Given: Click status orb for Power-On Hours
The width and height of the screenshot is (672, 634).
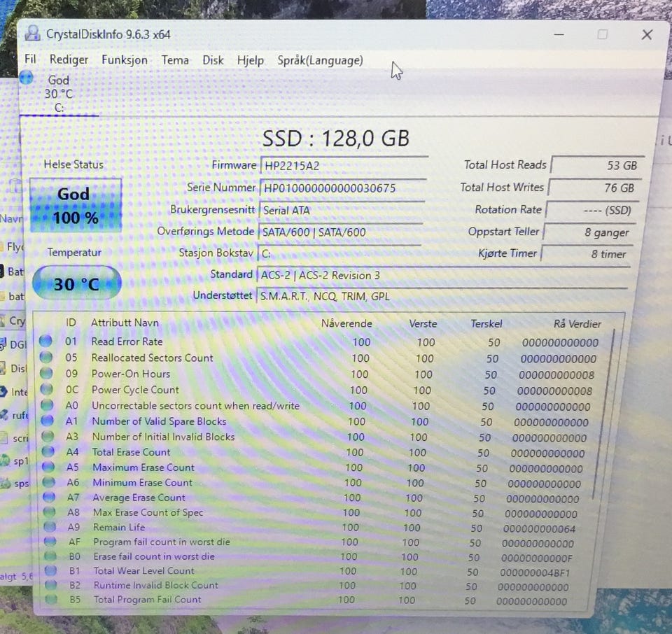Looking at the screenshot, I should coord(46,373).
